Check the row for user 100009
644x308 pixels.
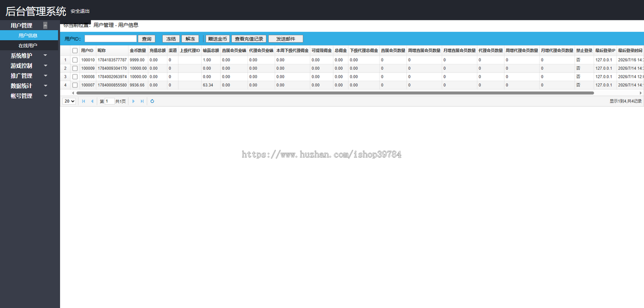75,68
